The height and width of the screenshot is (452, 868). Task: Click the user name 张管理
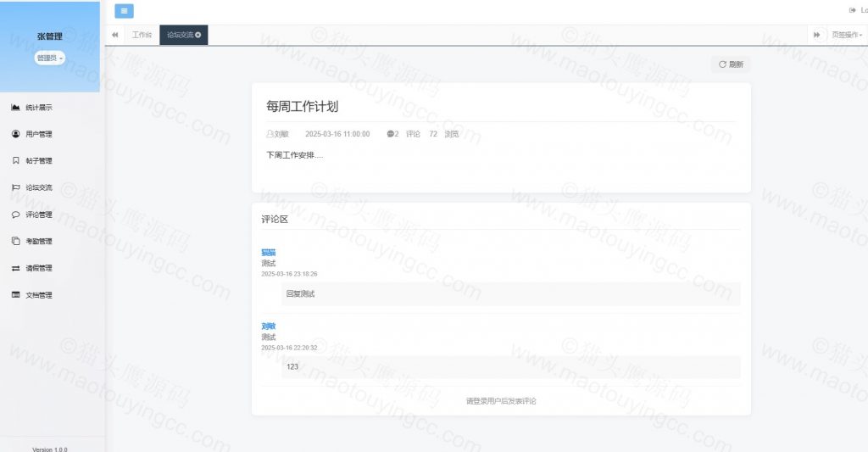(x=50, y=36)
